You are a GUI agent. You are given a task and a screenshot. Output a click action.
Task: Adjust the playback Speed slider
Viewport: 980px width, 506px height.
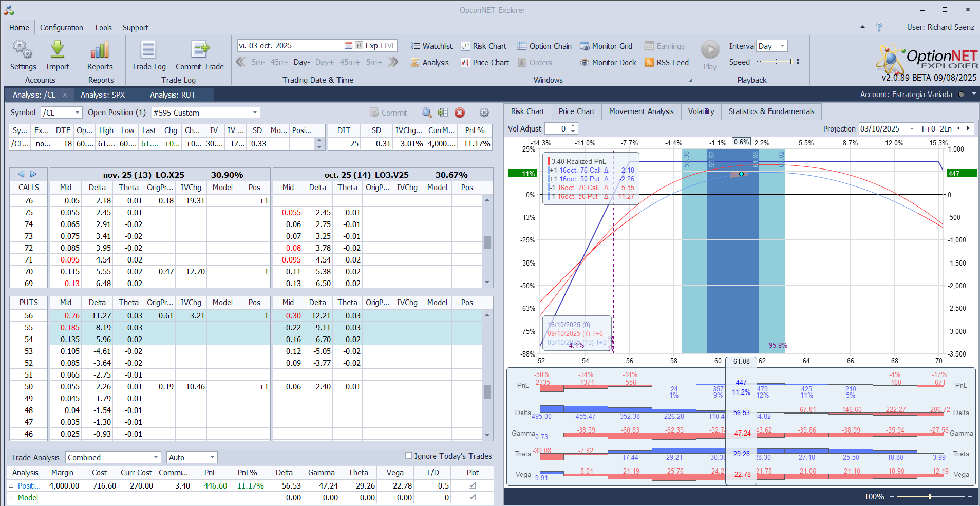coord(777,62)
